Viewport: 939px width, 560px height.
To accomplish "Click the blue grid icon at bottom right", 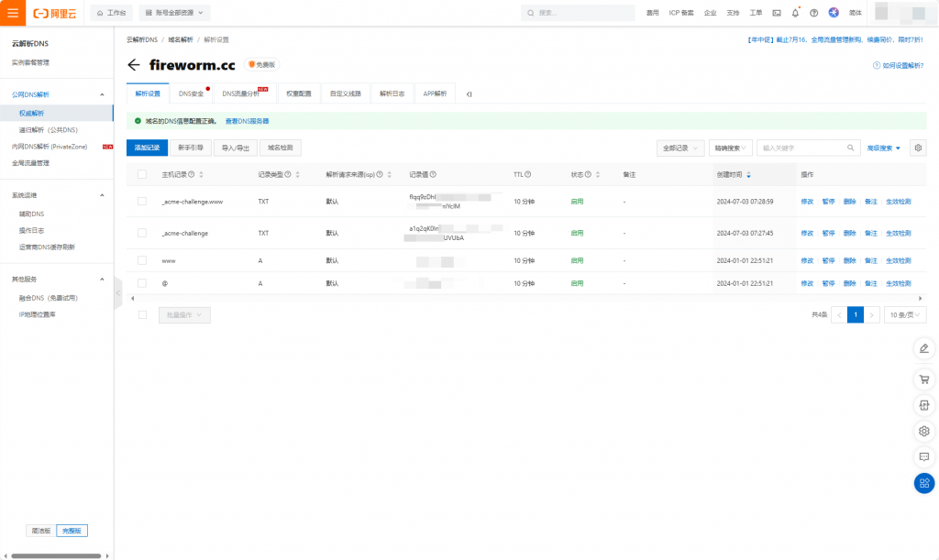I will [x=924, y=483].
